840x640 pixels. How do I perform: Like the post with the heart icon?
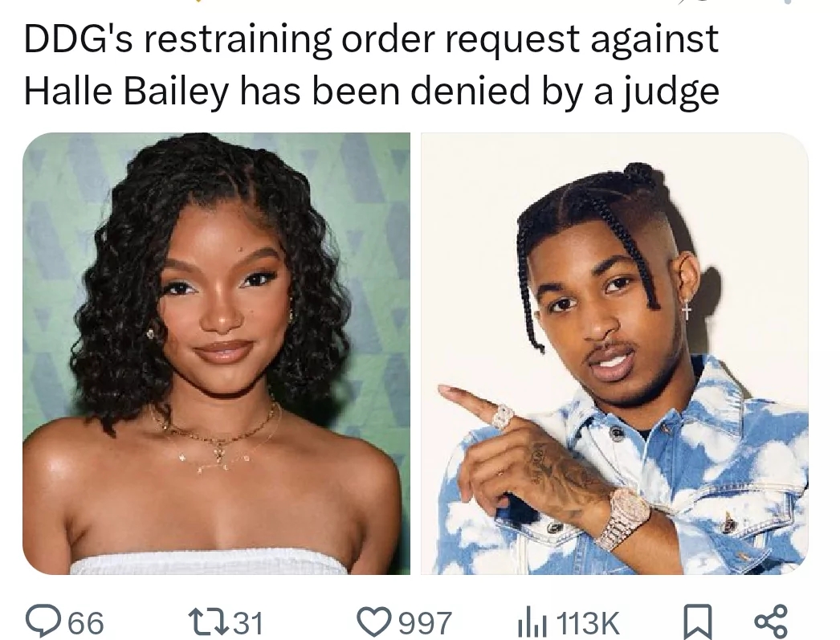tap(374, 622)
